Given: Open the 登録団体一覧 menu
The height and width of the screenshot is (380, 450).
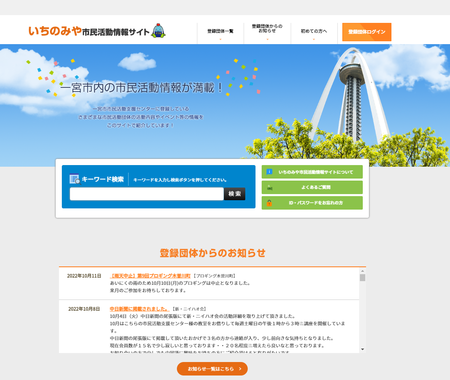Looking at the screenshot, I should pyautogui.click(x=220, y=32).
